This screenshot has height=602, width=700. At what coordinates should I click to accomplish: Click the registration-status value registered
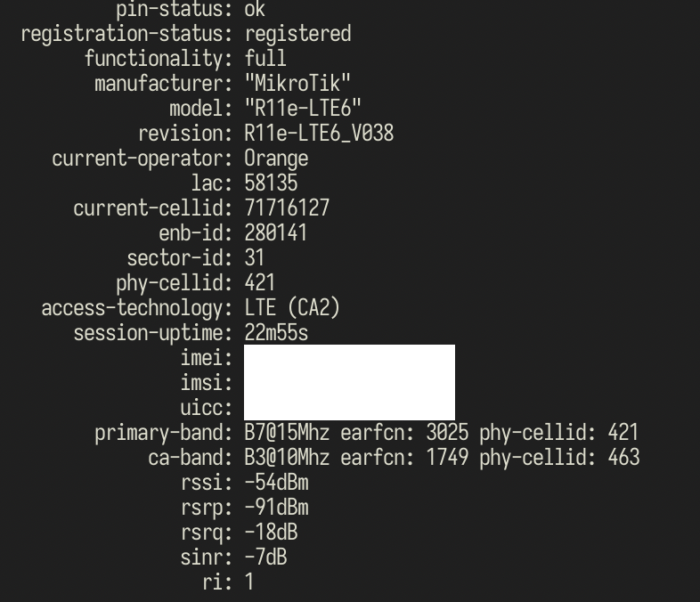[297, 35]
